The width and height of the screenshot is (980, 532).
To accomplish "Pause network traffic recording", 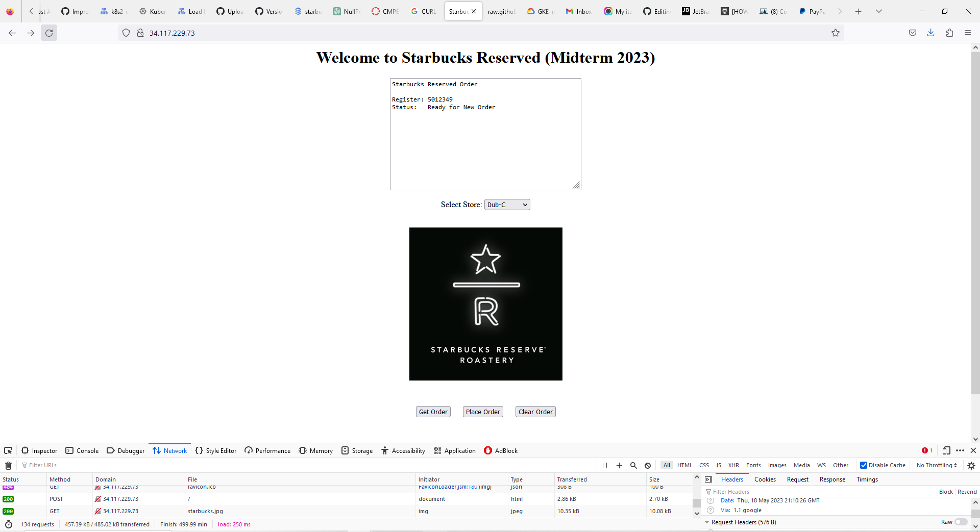I will coord(604,465).
